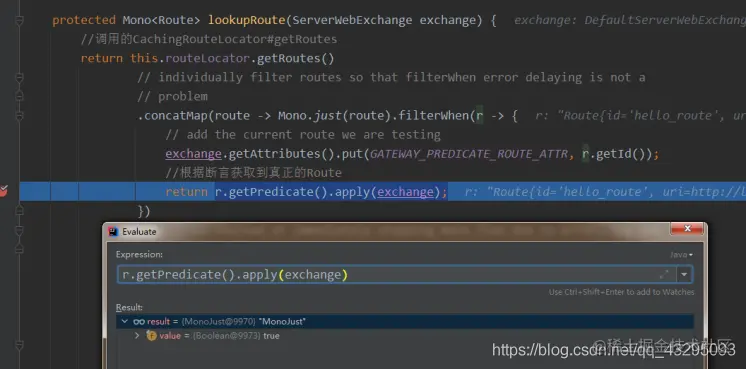Close the Evaluate dialog

point(687,229)
